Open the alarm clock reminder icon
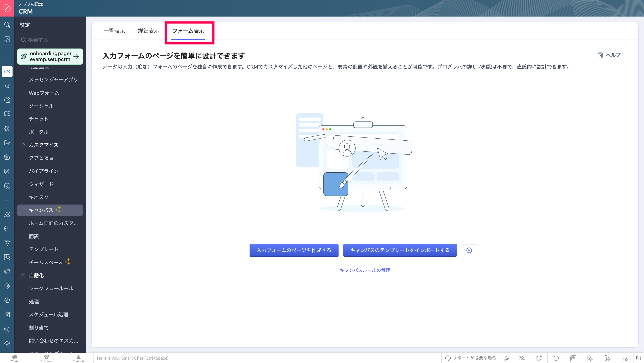 pyautogui.click(x=539, y=358)
